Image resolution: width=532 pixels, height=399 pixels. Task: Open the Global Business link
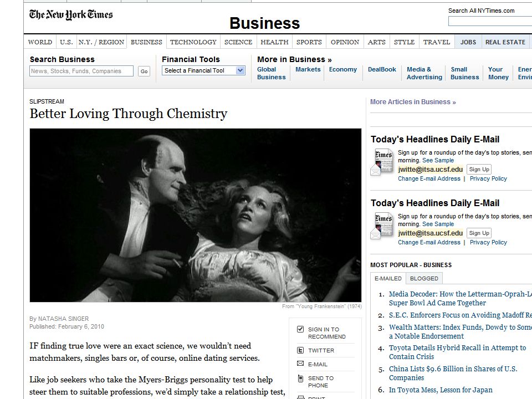271,73
